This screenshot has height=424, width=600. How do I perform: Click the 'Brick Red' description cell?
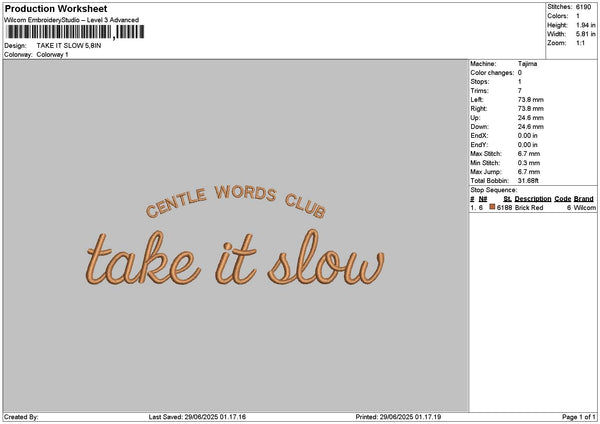pyautogui.click(x=529, y=208)
